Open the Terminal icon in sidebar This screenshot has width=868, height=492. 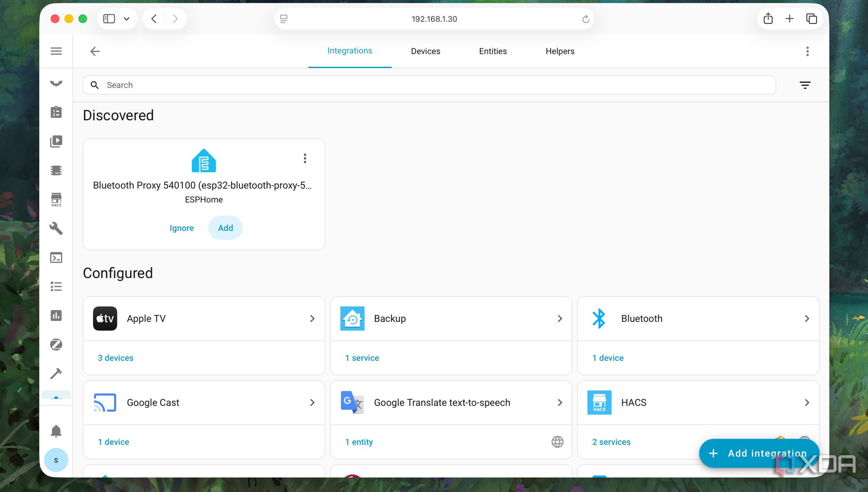(56, 258)
